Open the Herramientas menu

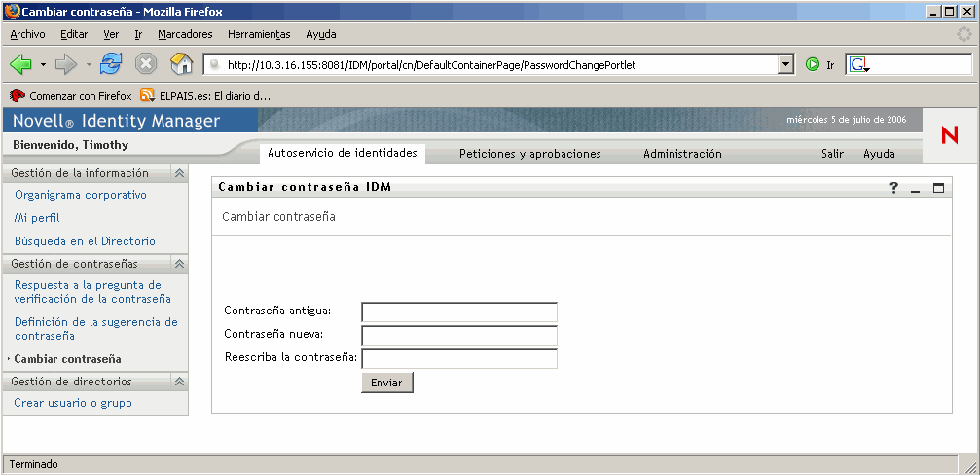point(259,34)
